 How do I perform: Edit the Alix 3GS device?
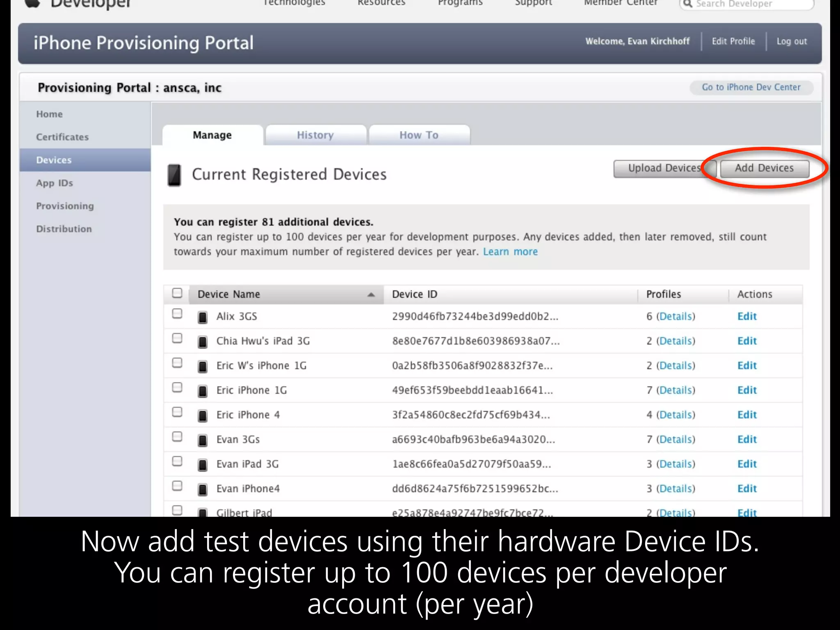click(747, 317)
